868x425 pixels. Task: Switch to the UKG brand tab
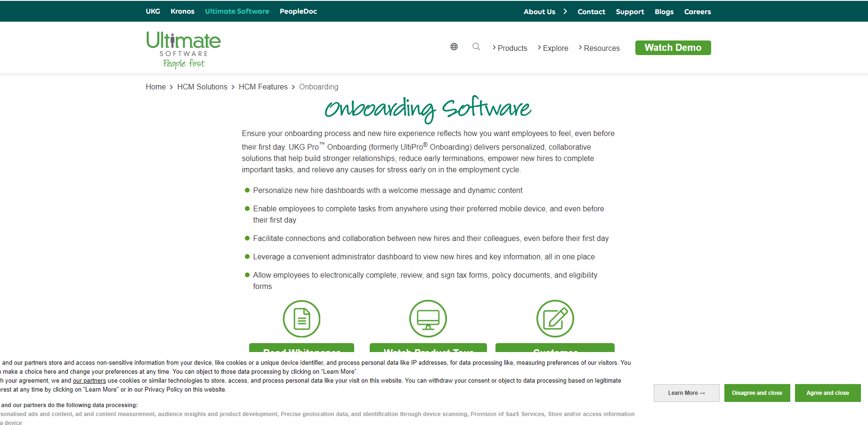point(153,11)
